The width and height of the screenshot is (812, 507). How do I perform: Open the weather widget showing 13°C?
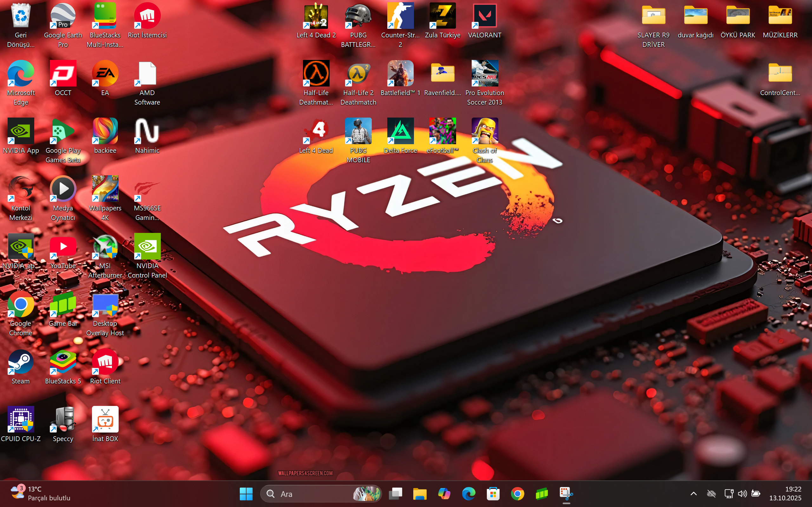40,494
